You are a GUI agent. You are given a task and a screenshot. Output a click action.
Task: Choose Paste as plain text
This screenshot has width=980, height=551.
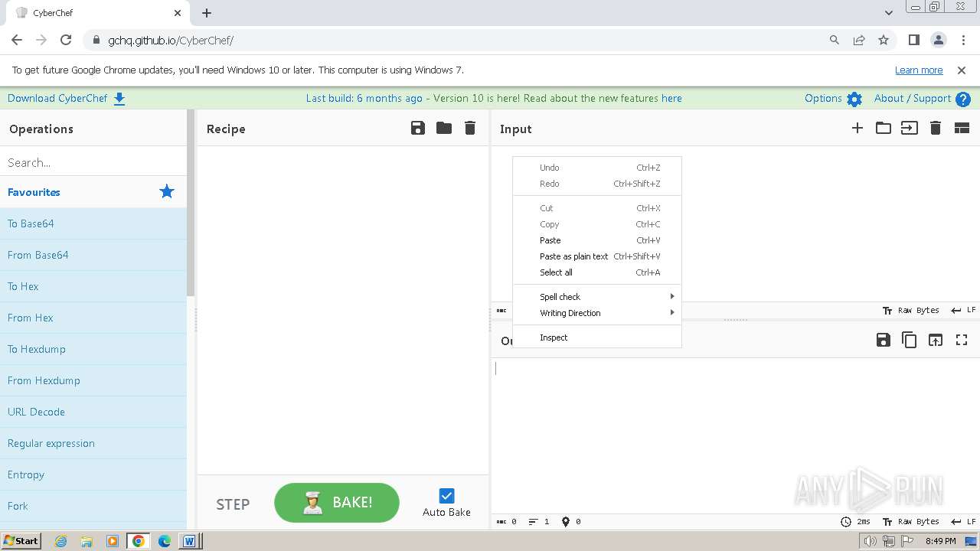point(596,256)
